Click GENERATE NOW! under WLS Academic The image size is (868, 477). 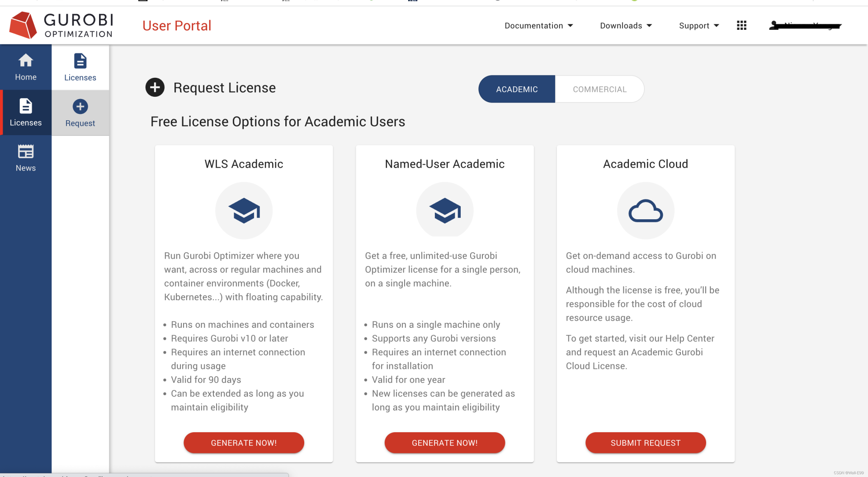pyautogui.click(x=244, y=443)
